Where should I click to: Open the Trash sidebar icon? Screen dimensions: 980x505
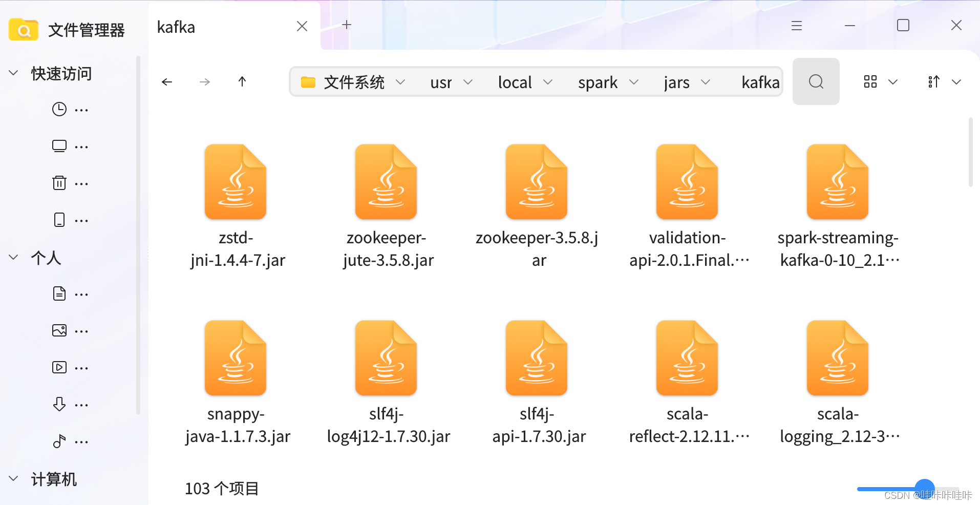click(x=59, y=183)
